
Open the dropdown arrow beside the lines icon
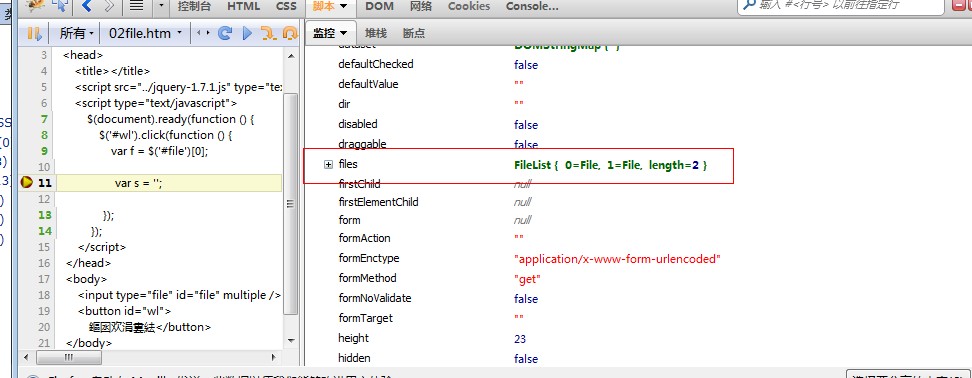[161, 6]
